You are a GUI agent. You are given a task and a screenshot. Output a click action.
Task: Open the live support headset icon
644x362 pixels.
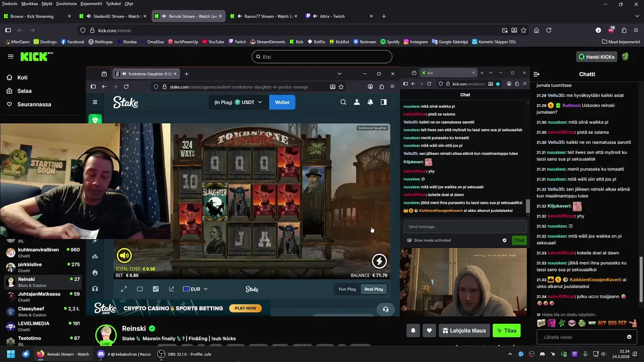coord(385,309)
